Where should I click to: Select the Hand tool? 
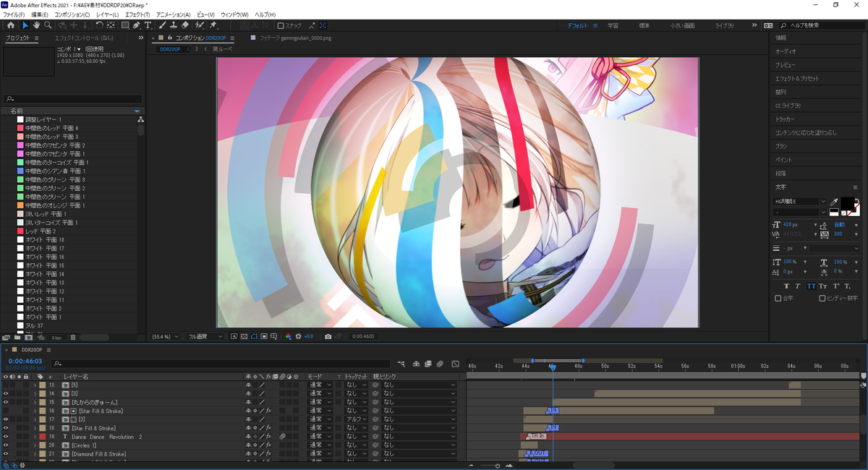(x=37, y=25)
